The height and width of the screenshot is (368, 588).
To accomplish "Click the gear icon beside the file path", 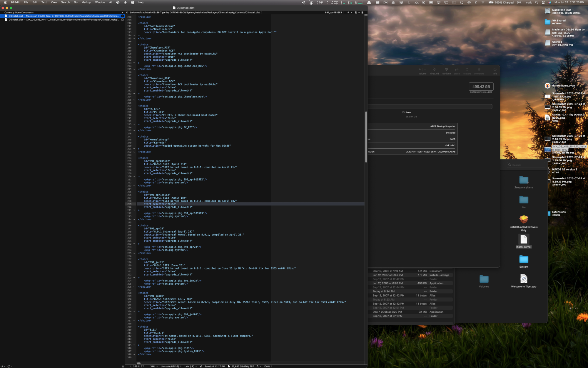I will pos(127,12).
